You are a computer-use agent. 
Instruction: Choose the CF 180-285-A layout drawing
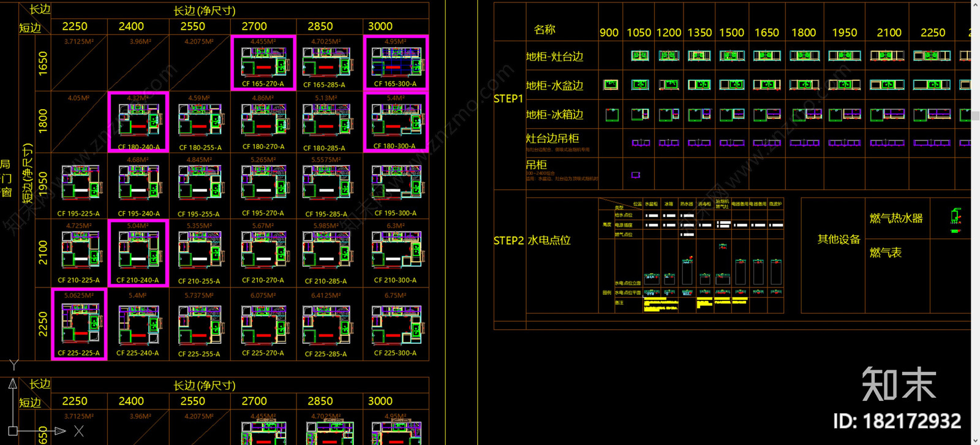click(327, 120)
